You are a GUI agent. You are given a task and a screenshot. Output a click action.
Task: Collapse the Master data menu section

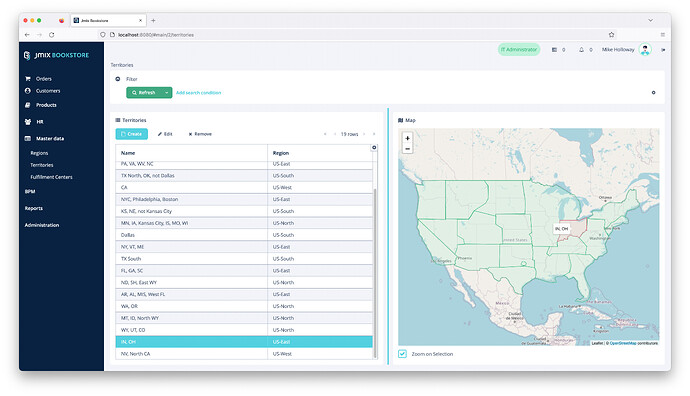pyautogui.click(x=50, y=139)
